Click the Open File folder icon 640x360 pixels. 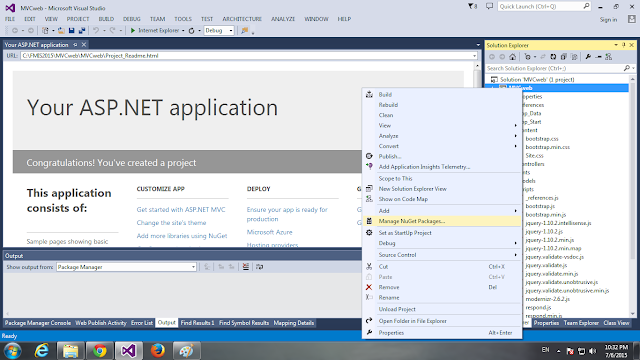click(x=61, y=31)
